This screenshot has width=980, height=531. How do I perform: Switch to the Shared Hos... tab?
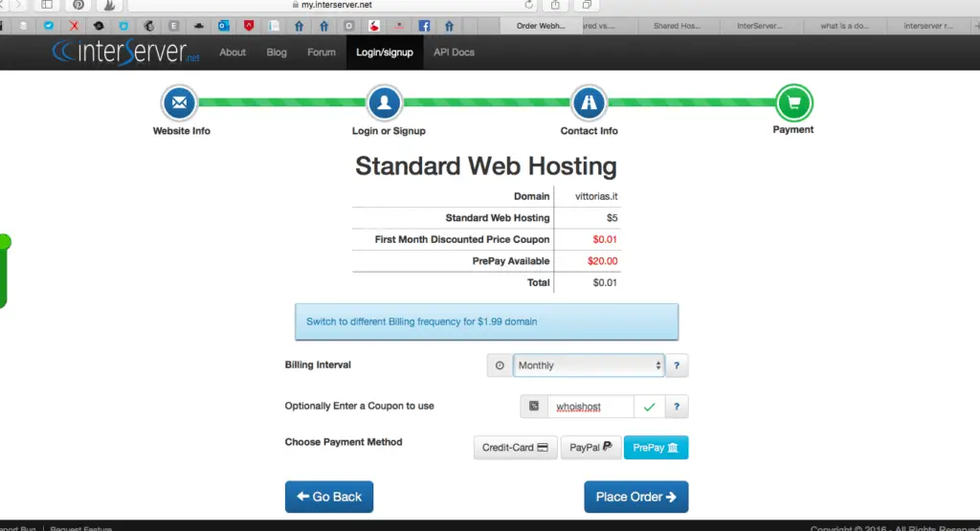point(677,26)
